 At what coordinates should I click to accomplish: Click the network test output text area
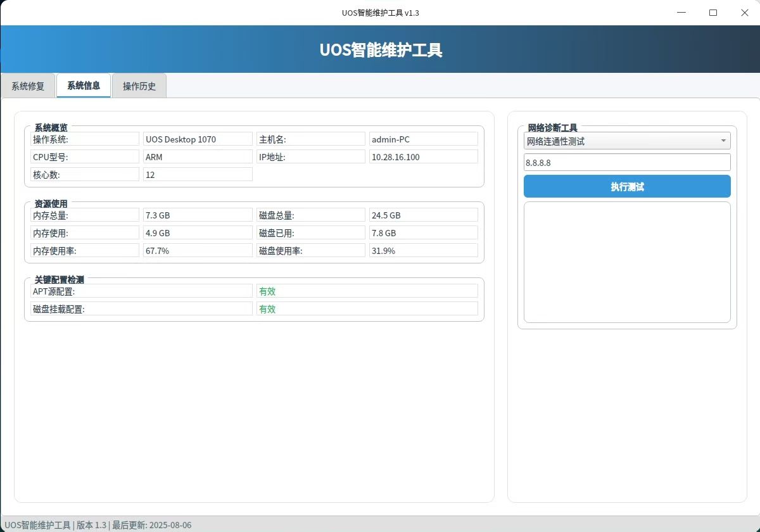[x=627, y=262]
